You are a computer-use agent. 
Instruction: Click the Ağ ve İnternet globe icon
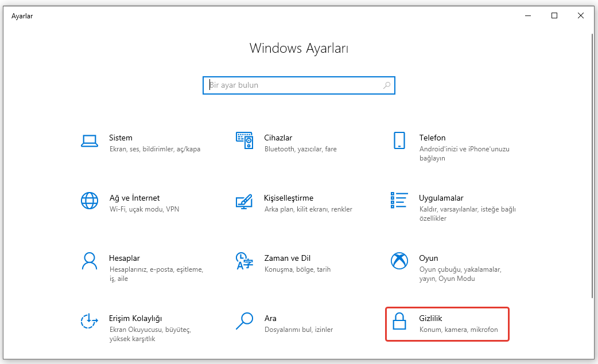tap(89, 201)
